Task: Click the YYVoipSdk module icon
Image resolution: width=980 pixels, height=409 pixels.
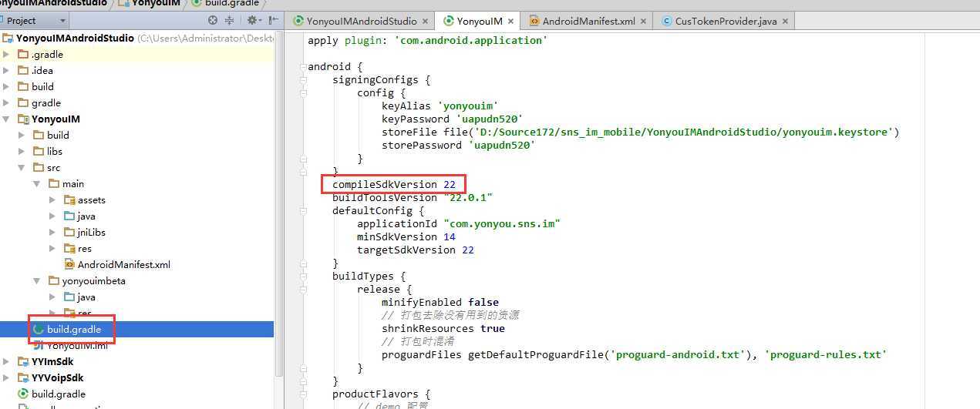Action: 23,378
